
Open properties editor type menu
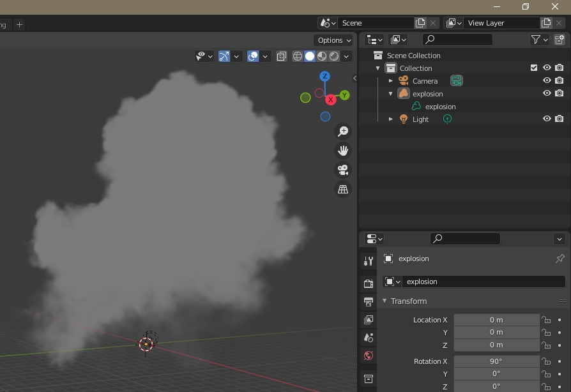(374, 239)
